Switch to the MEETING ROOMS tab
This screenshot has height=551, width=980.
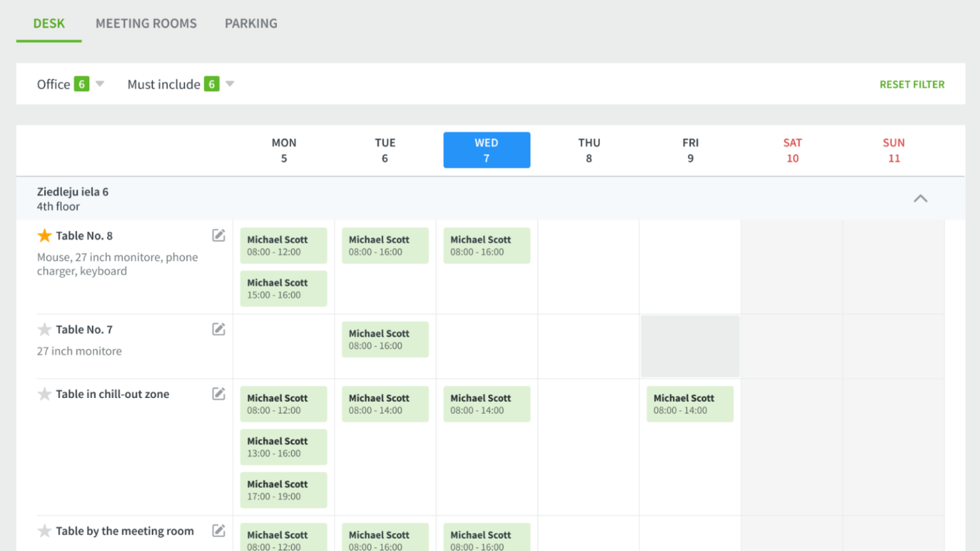pyautogui.click(x=146, y=24)
